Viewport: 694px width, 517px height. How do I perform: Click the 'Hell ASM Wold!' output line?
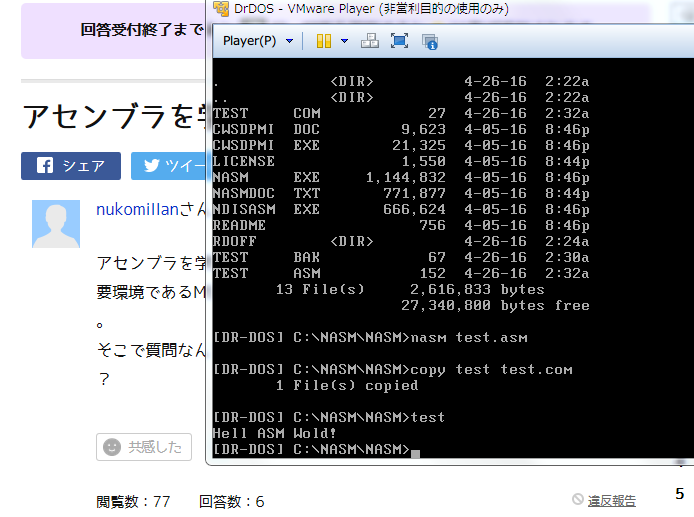click(274, 433)
